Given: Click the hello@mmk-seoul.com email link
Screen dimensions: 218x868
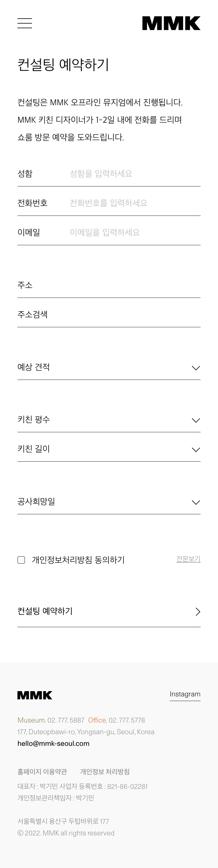Looking at the screenshot, I should point(53,743).
